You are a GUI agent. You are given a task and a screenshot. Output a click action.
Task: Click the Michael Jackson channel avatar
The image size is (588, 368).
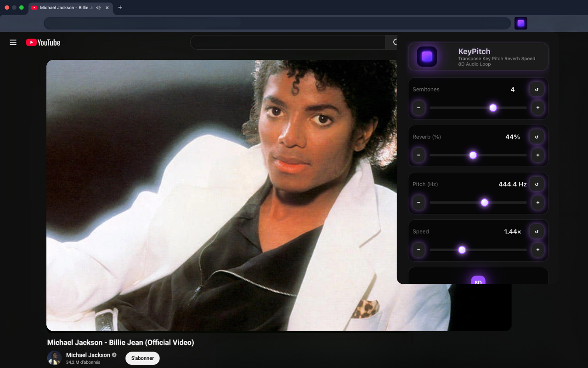[54, 358]
